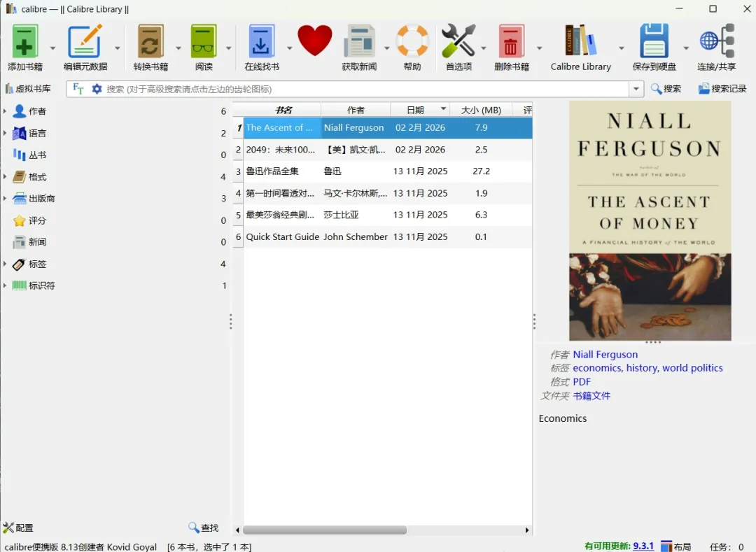Click the 'world politics' tag link
The height and width of the screenshot is (552, 756).
(692, 368)
